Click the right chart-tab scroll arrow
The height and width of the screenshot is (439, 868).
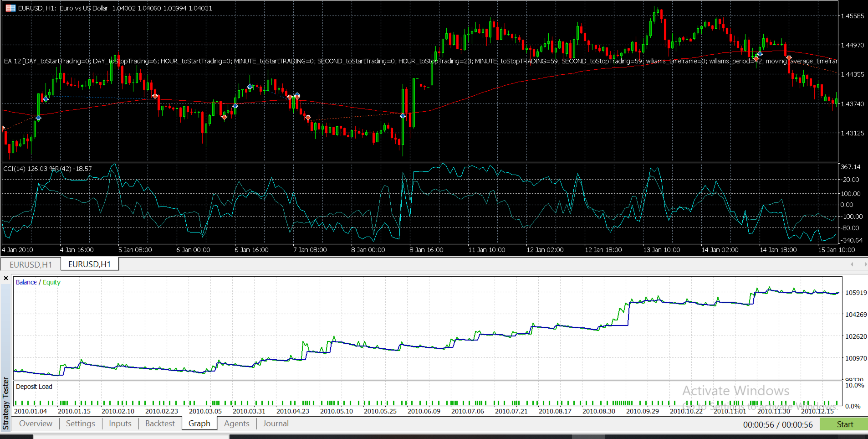coord(865,264)
